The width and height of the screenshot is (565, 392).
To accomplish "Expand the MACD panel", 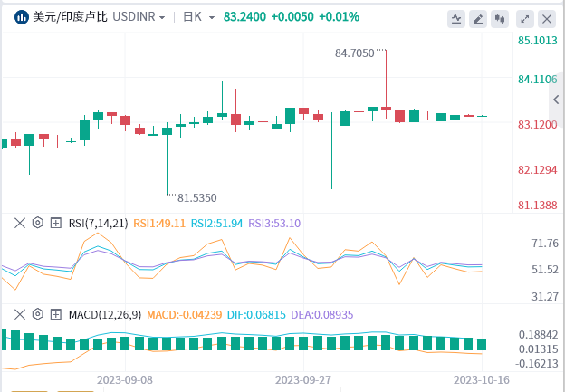I will 55,314.
